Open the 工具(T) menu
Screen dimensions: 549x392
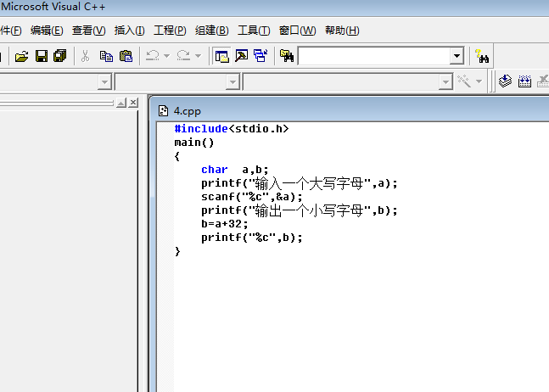click(254, 31)
